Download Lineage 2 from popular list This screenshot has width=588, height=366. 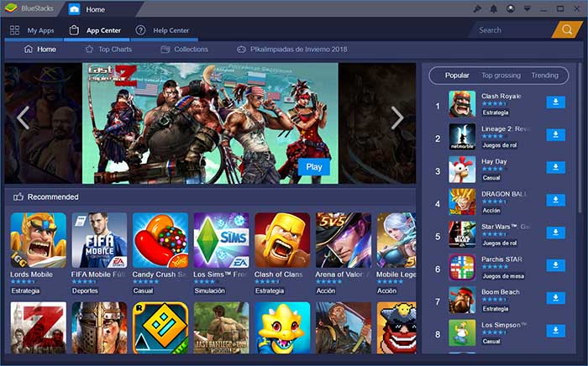tap(555, 134)
